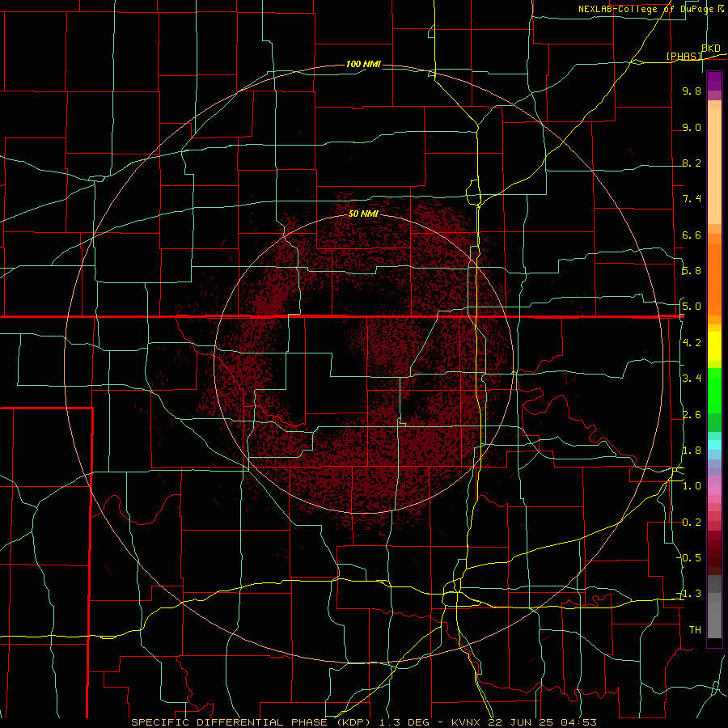
Task: Pick the cyan swatch on legend
Action: [714, 445]
